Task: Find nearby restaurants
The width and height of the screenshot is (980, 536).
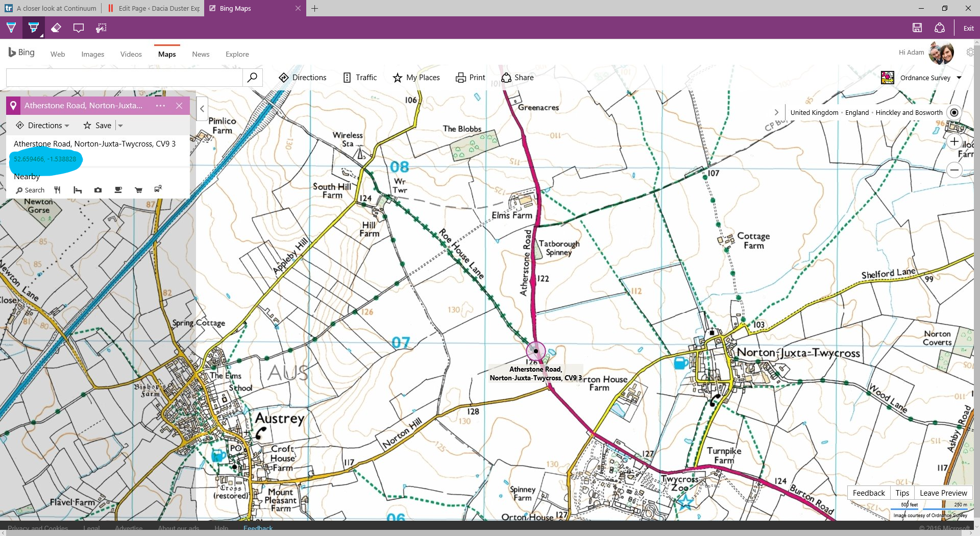Action: point(57,190)
